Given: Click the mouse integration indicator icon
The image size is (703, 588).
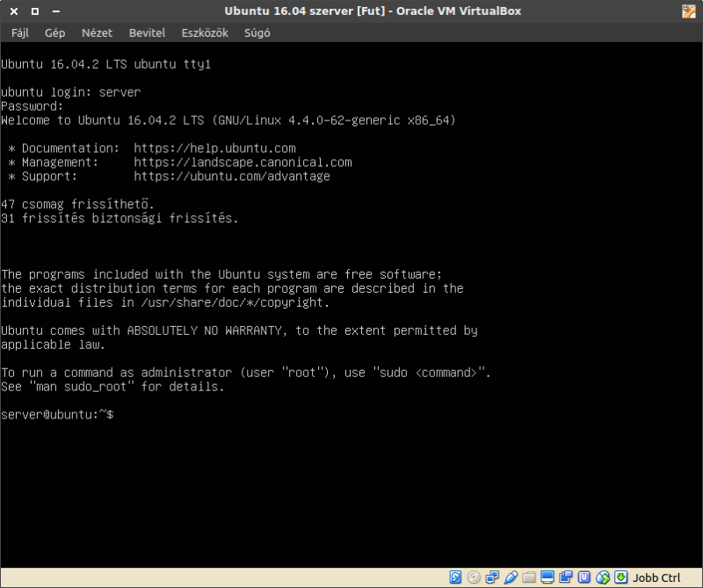Looking at the screenshot, I should point(602,577).
